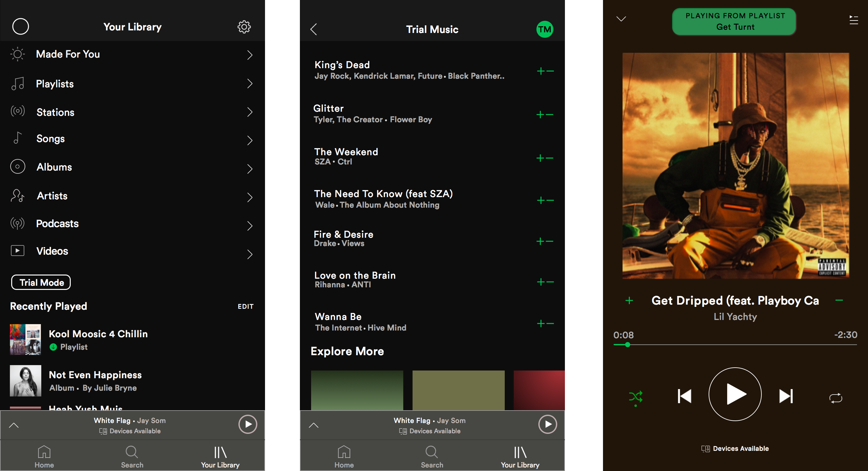Open the queue list icon in the player
Screen dimensions: 868x471
[854, 20]
